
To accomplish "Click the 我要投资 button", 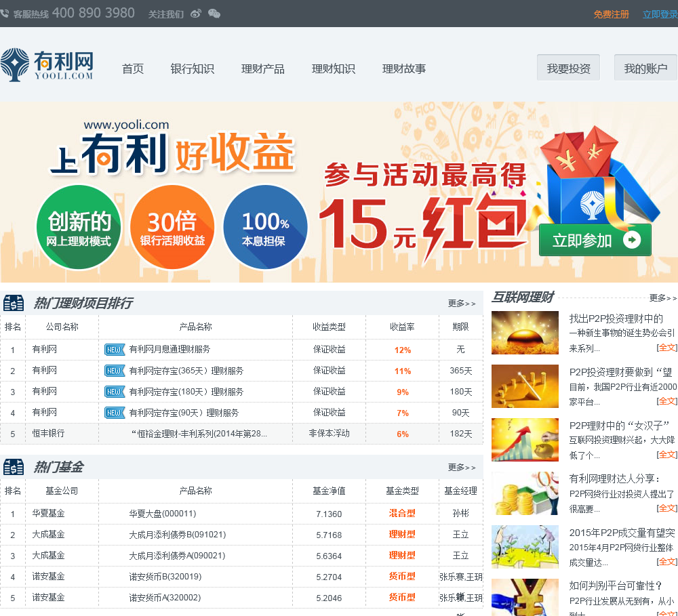I will 569,68.
